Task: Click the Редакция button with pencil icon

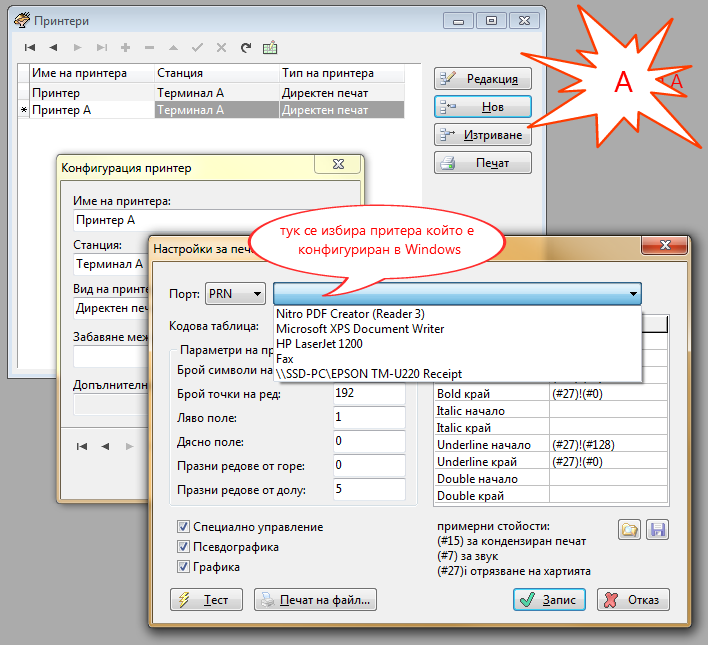Action: pos(482,78)
